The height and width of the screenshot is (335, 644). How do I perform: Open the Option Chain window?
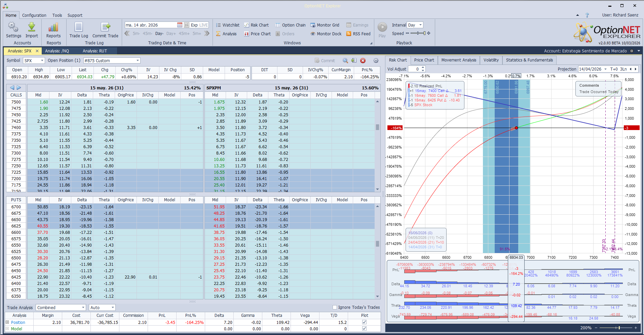click(x=291, y=25)
